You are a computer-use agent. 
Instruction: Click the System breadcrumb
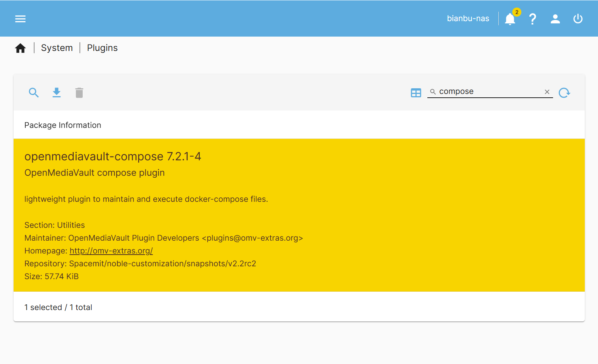tap(57, 48)
